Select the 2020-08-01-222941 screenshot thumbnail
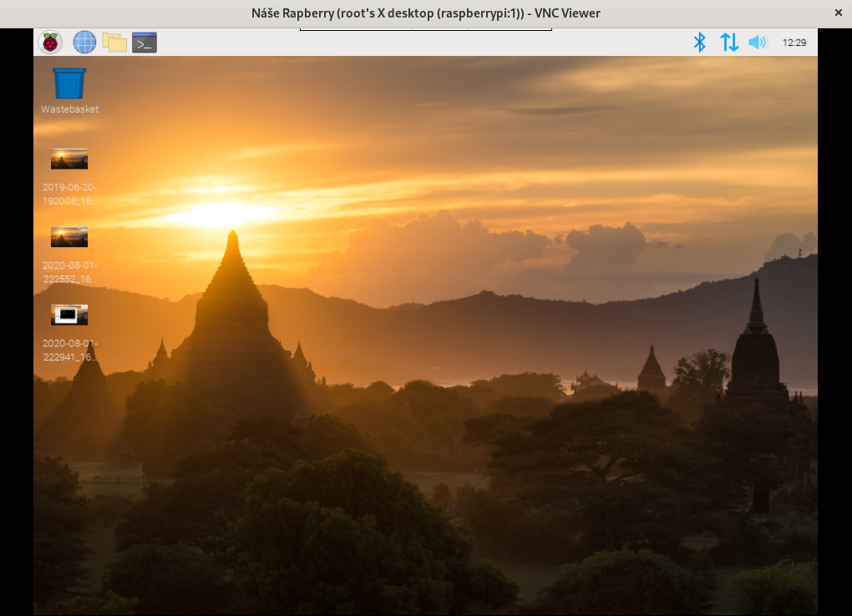This screenshot has height=616, width=852. pos(69,315)
